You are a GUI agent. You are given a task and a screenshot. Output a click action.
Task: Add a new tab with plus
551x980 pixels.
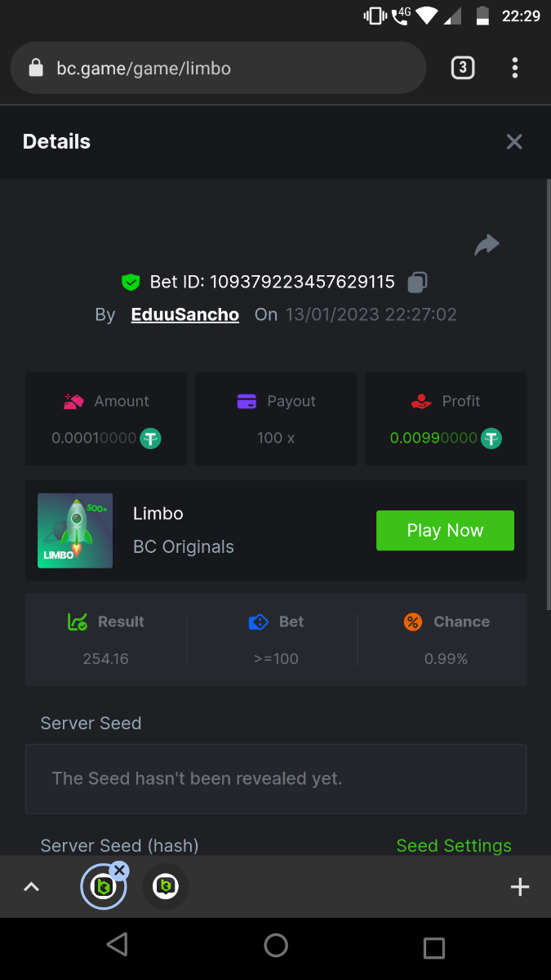coord(520,887)
